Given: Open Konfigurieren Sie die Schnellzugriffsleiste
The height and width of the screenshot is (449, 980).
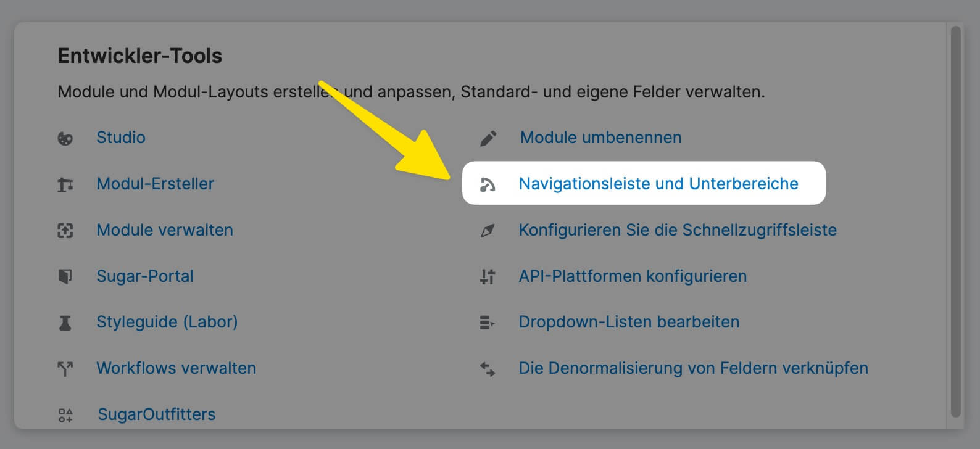Looking at the screenshot, I should pyautogui.click(x=677, y=230).
